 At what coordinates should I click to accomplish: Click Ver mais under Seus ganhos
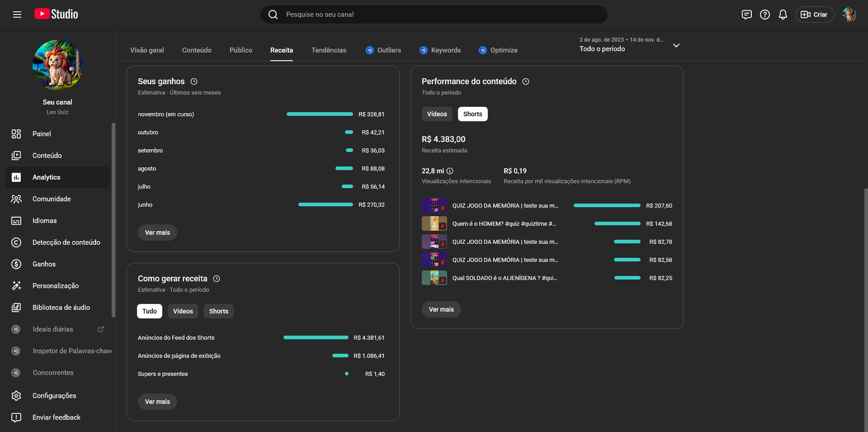(x=157, y=232)
